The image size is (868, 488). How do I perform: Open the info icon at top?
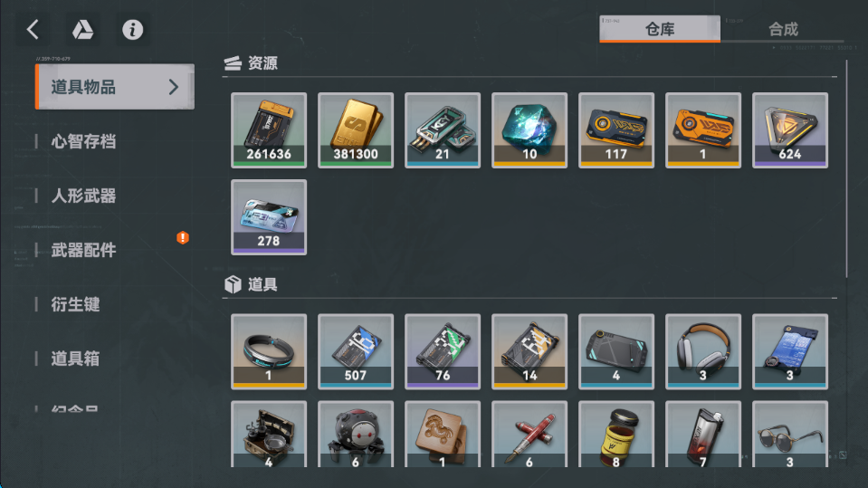tap(132, 29)
